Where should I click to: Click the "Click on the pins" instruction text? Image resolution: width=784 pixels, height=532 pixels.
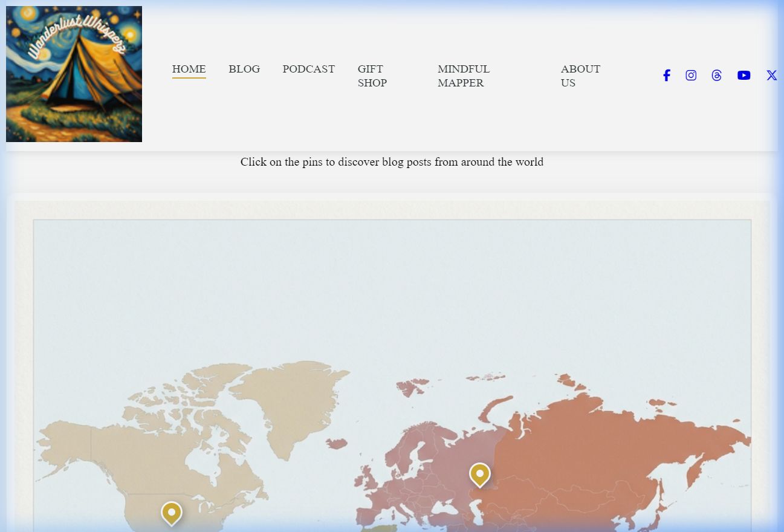(392, 162)
